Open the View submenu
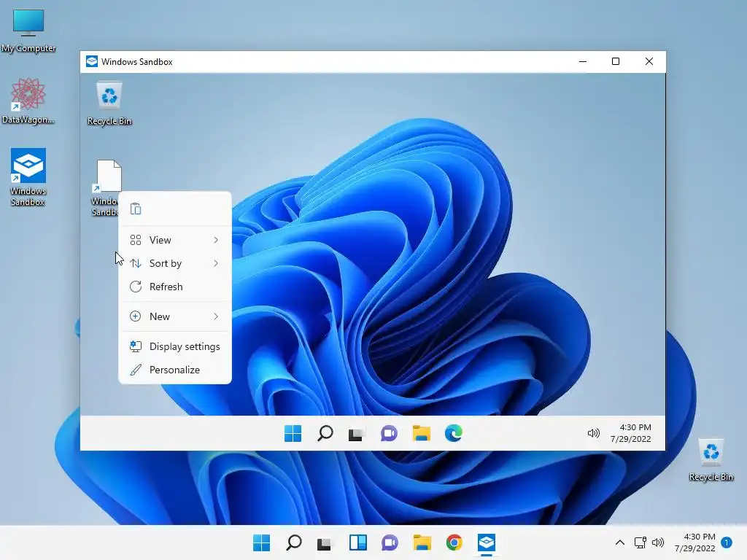This screenshot has height=560, width=747. click(175, 240)
